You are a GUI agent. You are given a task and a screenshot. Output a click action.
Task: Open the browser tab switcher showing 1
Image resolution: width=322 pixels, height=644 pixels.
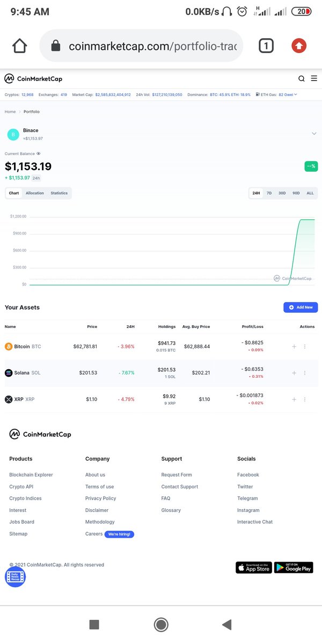pyautogui.click(x=266, y=46)
